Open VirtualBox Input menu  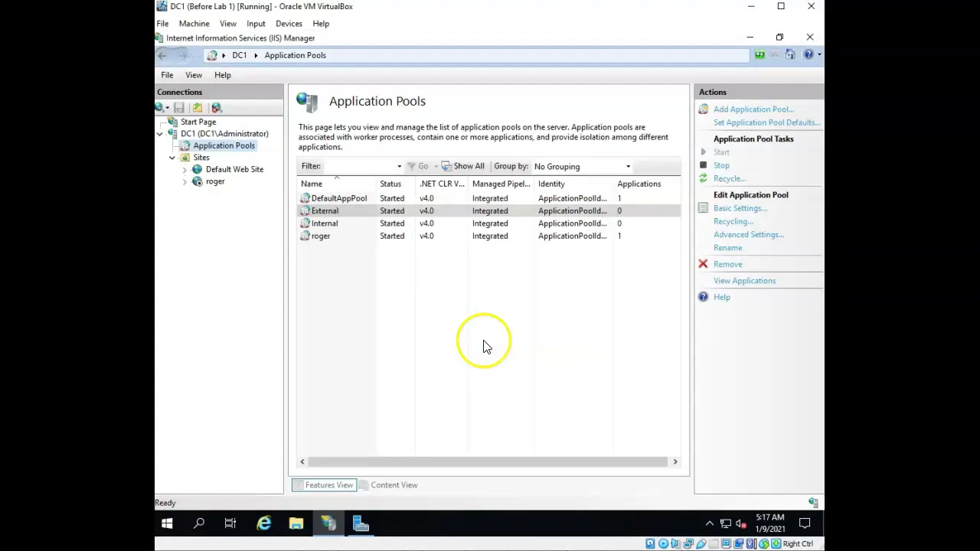(256, 24)
